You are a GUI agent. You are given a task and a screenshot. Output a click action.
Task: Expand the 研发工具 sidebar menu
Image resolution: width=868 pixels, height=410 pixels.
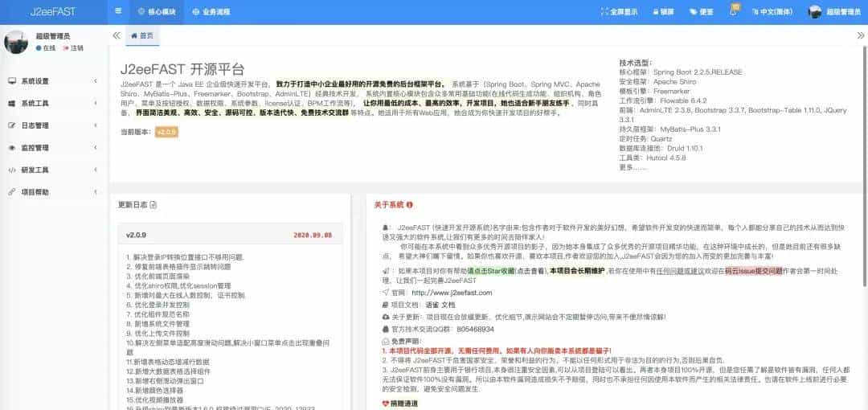click(x=54, y=170)
